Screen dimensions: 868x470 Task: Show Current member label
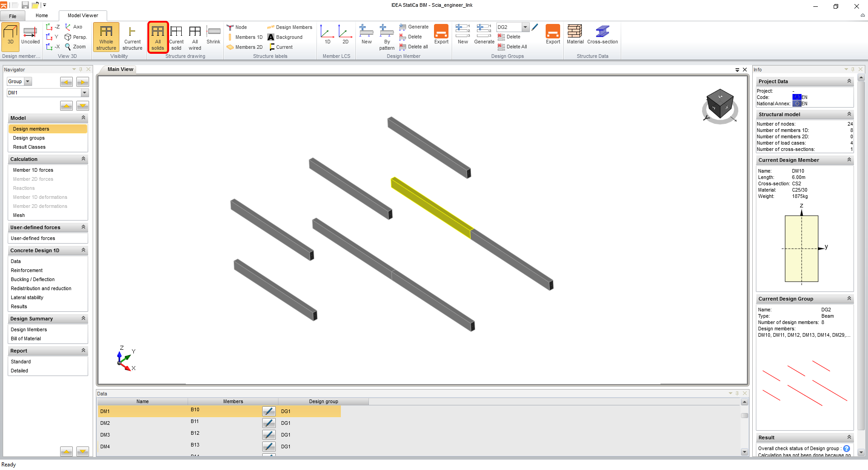click(x=280, y=47)
